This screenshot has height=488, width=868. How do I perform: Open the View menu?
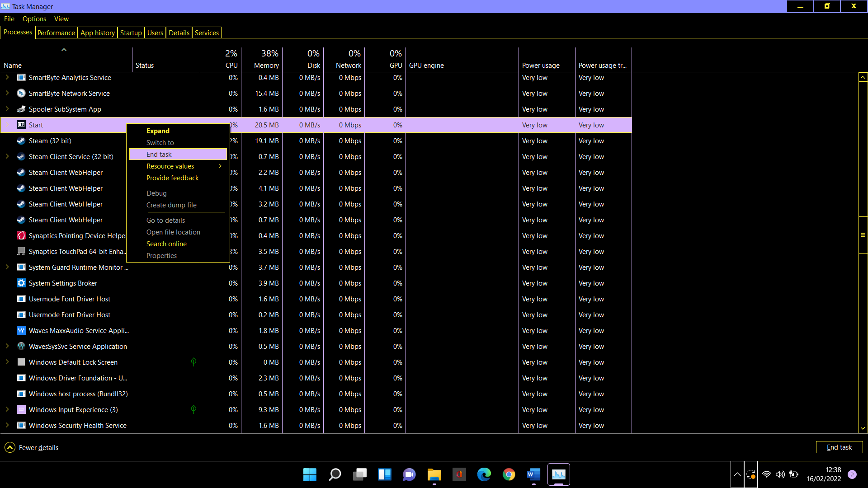[x=61, y=19]
